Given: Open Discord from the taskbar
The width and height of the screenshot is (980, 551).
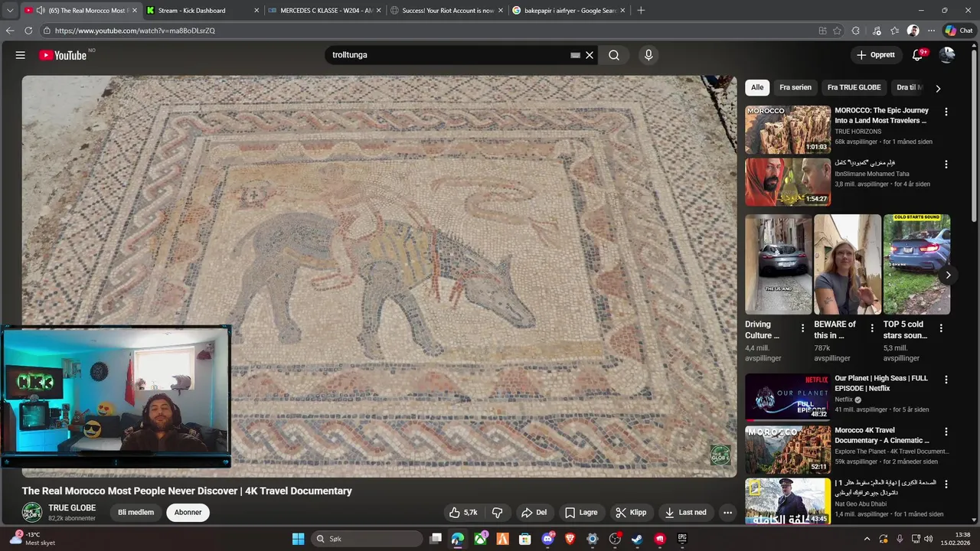Looking at the screenshot, I should 547,539.
